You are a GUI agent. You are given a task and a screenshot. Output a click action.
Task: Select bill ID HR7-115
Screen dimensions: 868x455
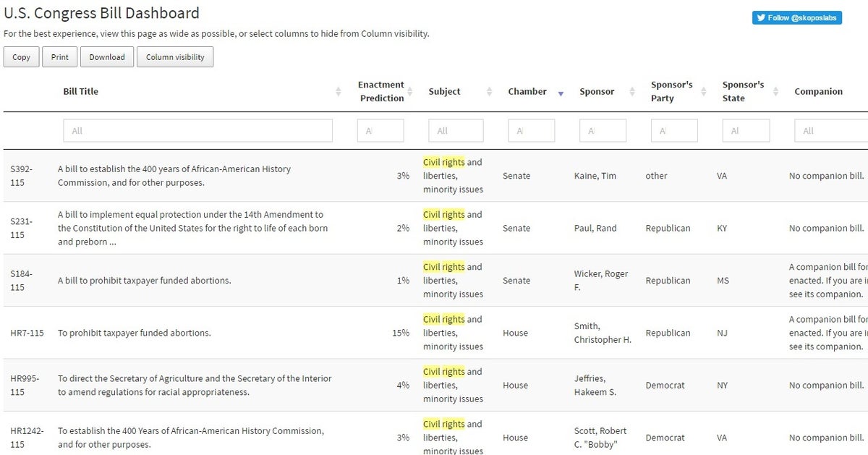27,333
